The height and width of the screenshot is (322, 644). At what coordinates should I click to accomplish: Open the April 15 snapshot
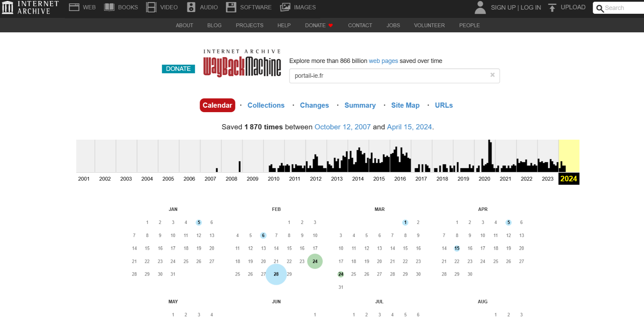457,248
